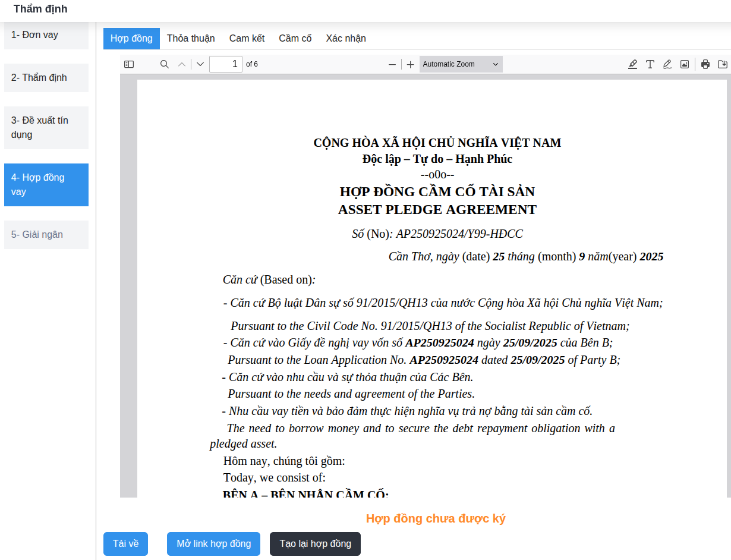Switch to the Thỏa thuận tab

191,39
